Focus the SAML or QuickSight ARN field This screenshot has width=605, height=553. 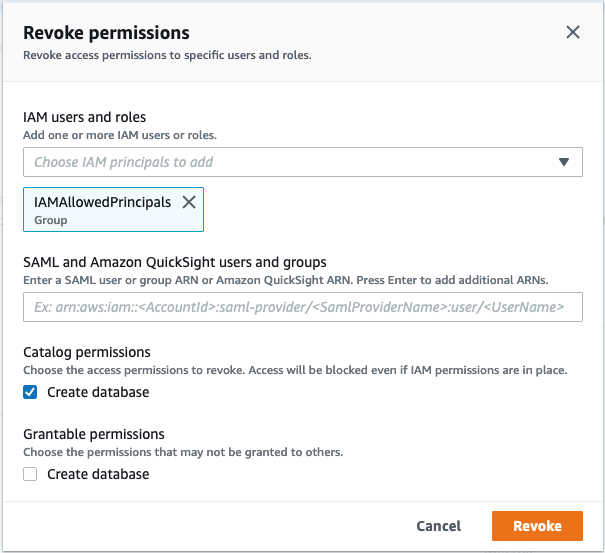coord(302,307)
